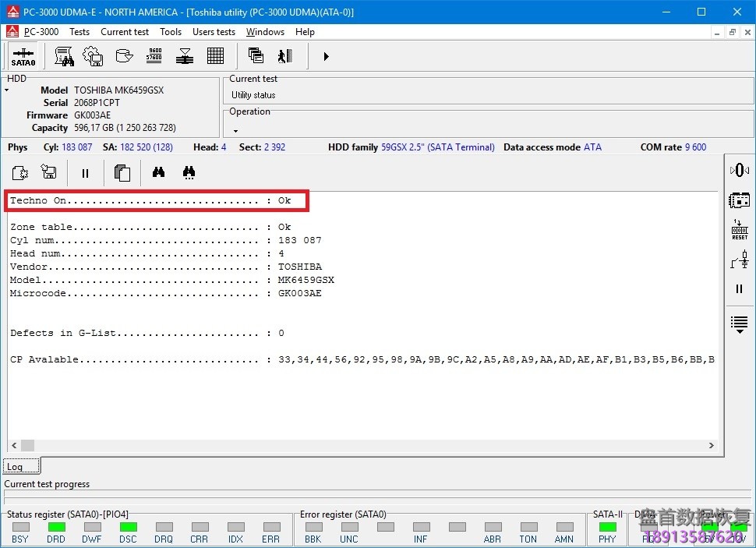Click the horizontal scrollbar right arrow

711,446
